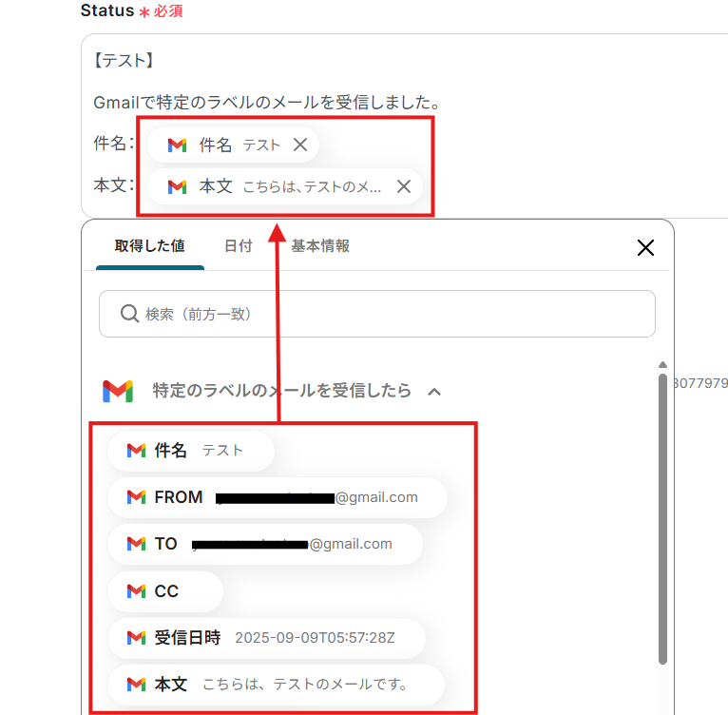
Task: Click the 特定のラベルのメールを受信したら header text
Action: tap(282, 391)
